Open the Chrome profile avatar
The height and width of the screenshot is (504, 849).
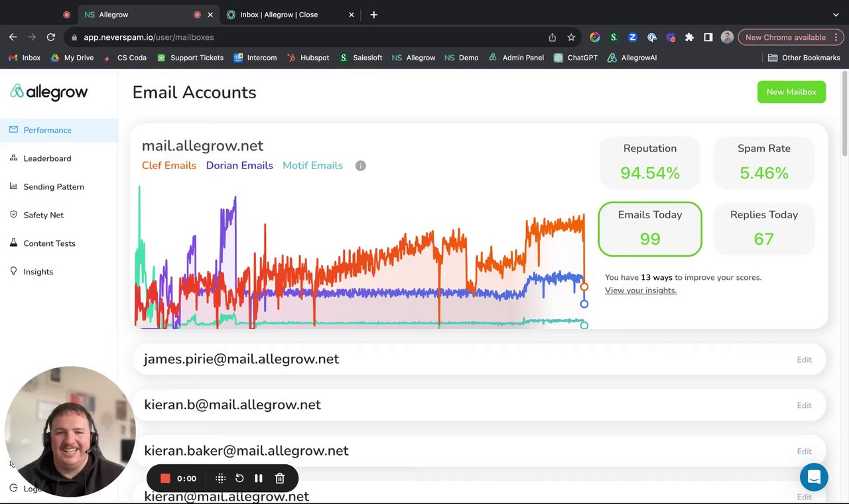pos(727,37)
